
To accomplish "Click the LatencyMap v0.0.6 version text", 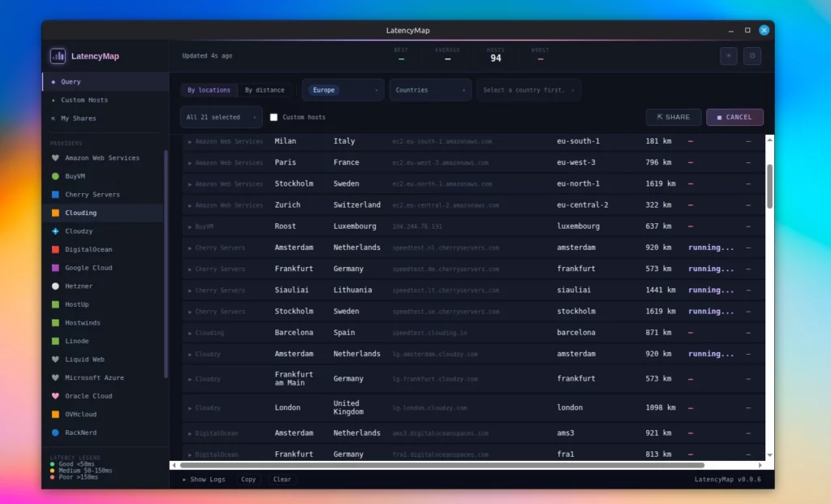I will pyautogui.click(x=728, y=479).
